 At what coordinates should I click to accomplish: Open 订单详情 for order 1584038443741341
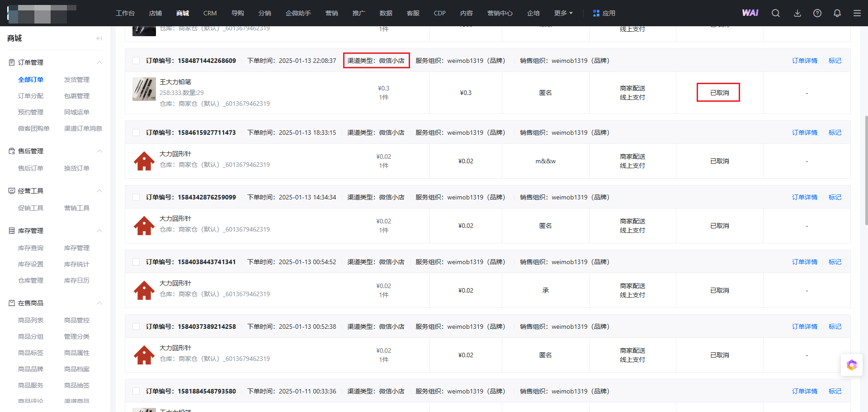tap(805, 262)
